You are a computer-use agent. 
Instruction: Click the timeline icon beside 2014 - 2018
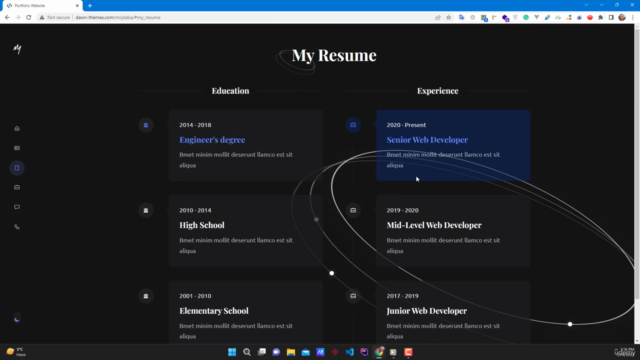[146, 125]
